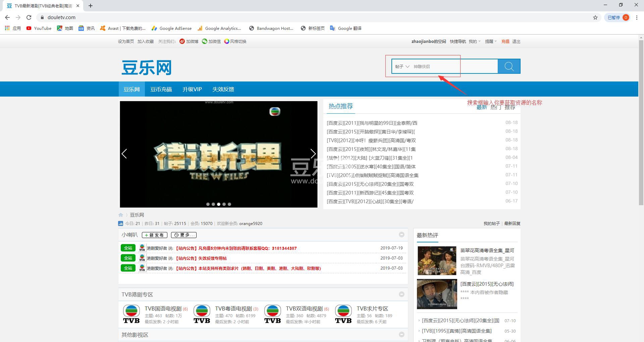Open TVB双语电视剧 forum

(x=304, y=309)
